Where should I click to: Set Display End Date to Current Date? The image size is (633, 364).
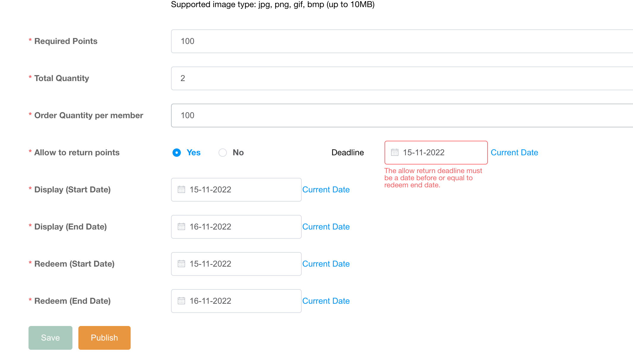[x=326, y=227]
